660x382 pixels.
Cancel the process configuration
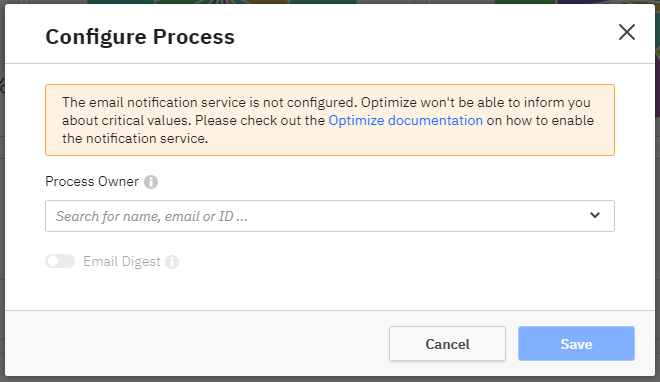coord(447,344)
